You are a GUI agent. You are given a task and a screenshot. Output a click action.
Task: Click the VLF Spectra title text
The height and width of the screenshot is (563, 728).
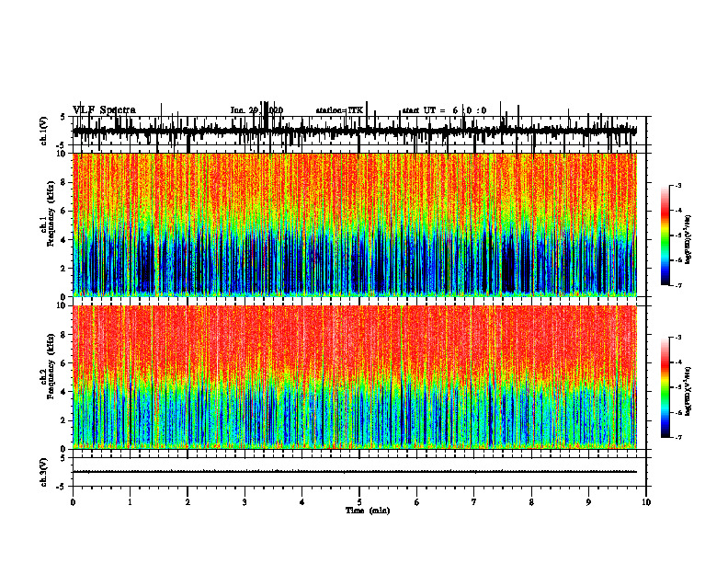(x=104, y=110)
